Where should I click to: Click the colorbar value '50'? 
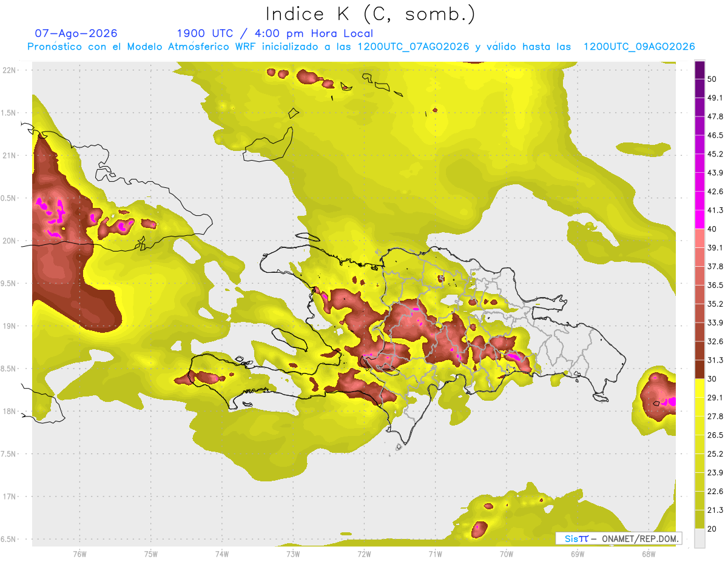click(x=712, y=79)
